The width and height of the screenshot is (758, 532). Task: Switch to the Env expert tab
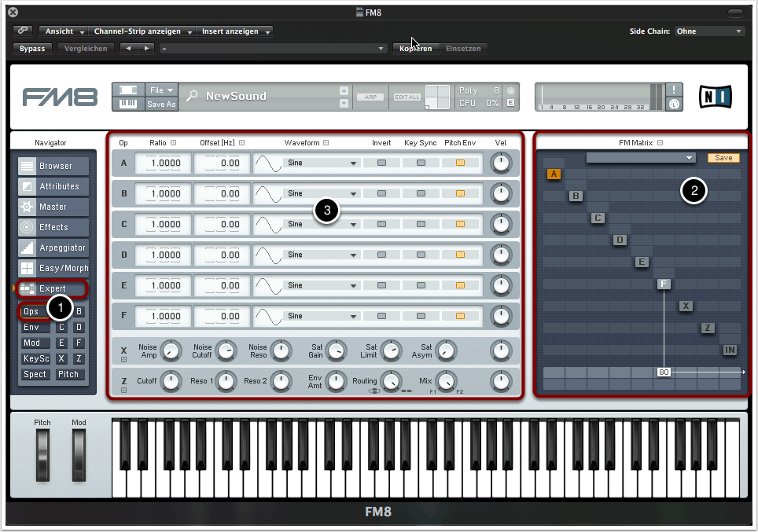[32, 327]
